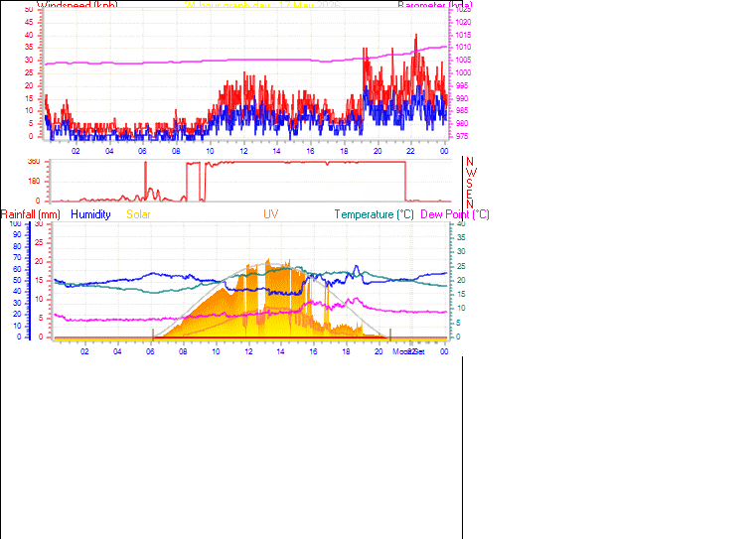Click the 'W' letter on wind direction scale
This screenshot has width=756, height=539.
point(471,173)
